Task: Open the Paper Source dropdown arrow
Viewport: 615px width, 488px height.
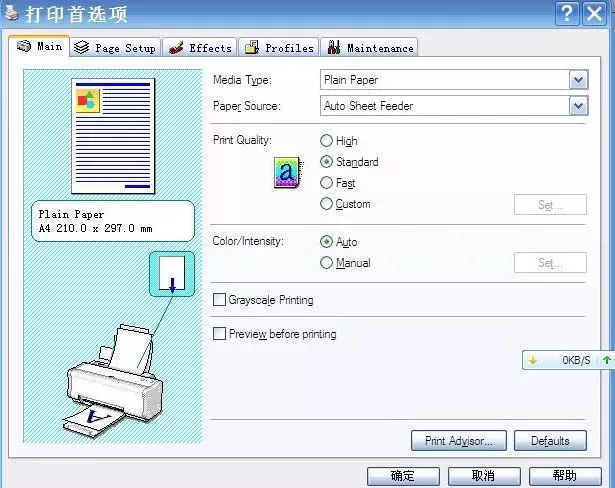Action: point(579,106)
